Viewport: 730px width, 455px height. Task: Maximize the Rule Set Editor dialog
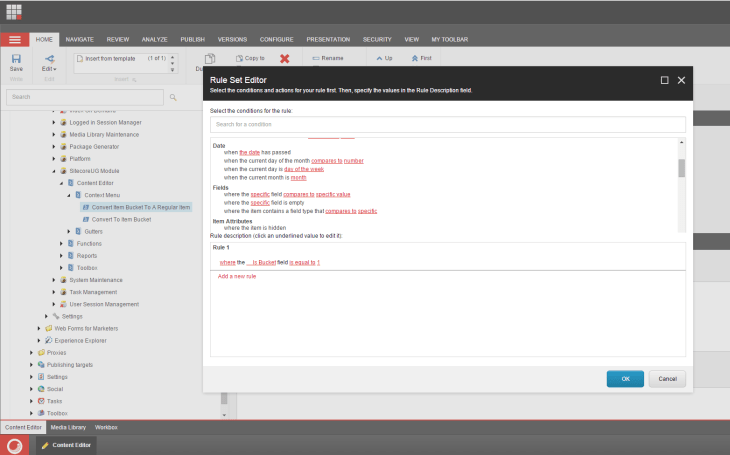(x=664, y=80)
